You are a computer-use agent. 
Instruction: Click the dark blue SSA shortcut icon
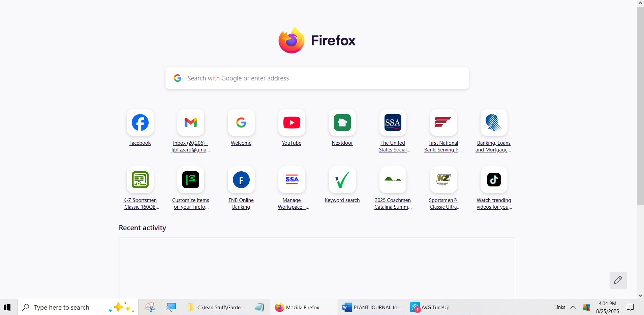[393, 123]
